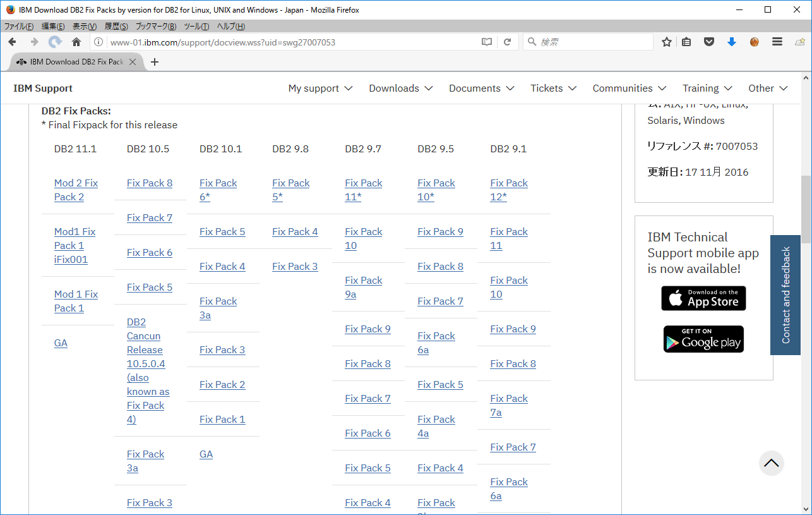Open the Contact and feedback side tab
Viewport: 812px width, 515px height.
pos(785,295)
